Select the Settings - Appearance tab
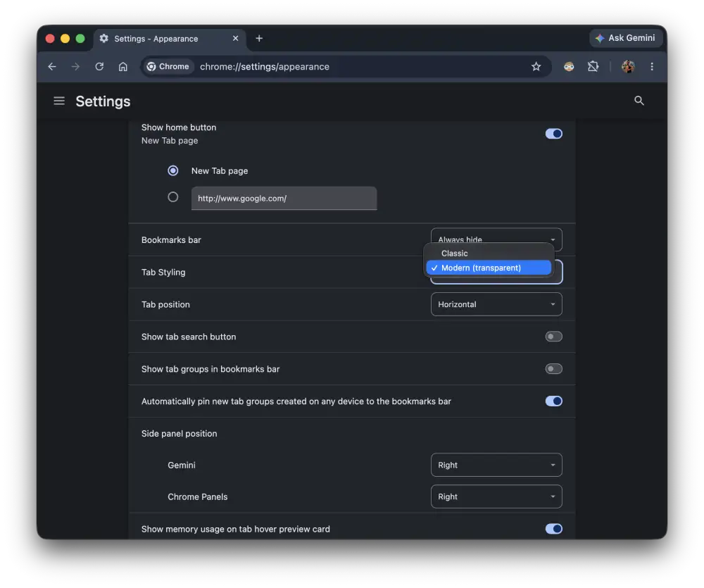Screen dimensions: 704x588 click(x=170, y=38)
